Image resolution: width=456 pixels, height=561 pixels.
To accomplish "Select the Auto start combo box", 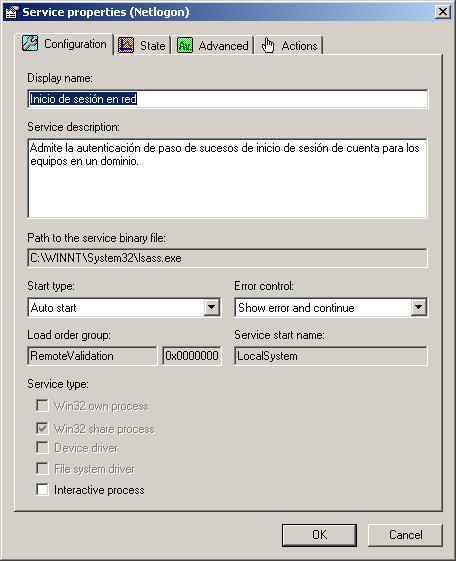I will [x=124, y=307].
